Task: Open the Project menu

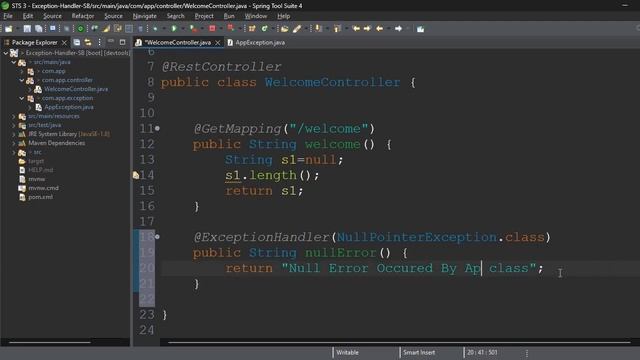Action: [x=204, y=16]
